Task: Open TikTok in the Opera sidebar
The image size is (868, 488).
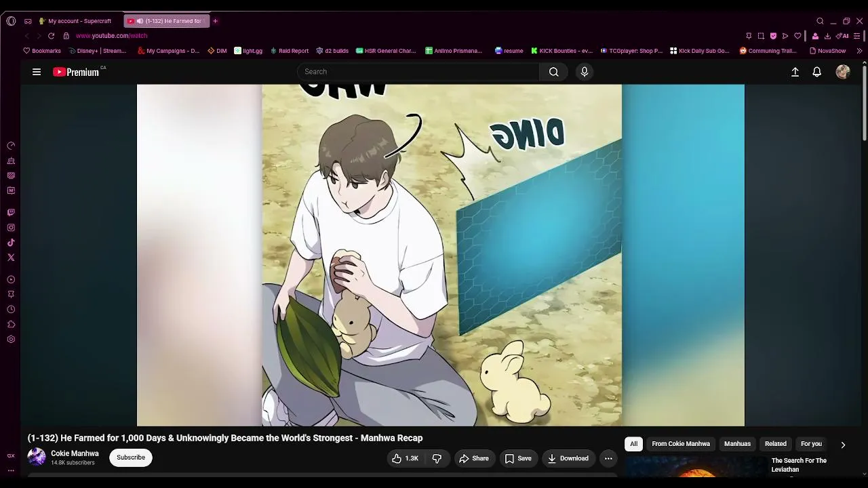Action: point(11,243)
